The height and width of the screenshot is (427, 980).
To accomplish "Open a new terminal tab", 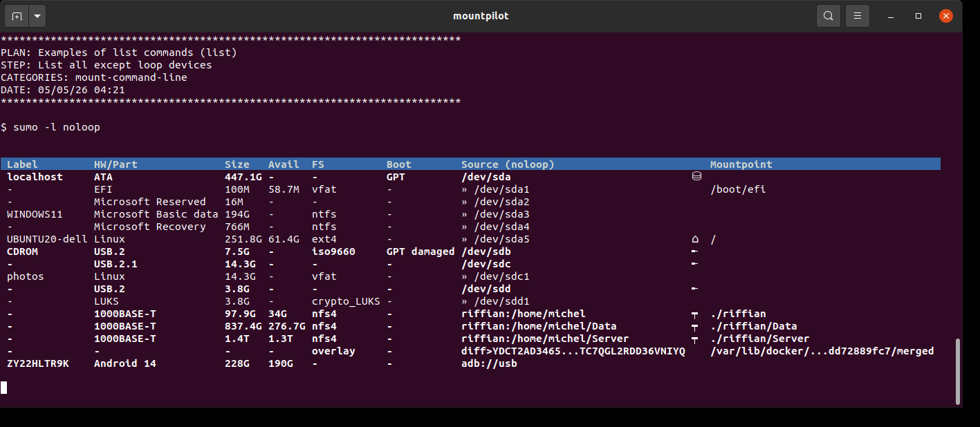I will point(17,16).
